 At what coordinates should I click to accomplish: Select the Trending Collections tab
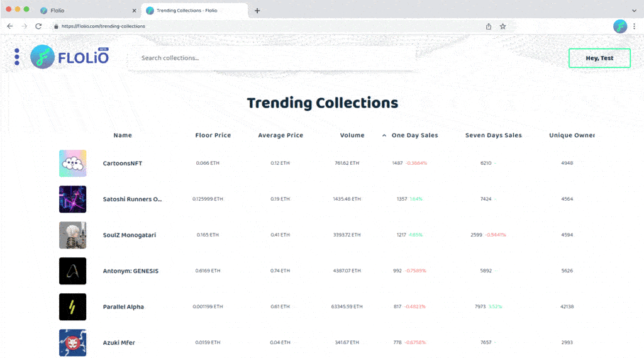tap(195, 11)
